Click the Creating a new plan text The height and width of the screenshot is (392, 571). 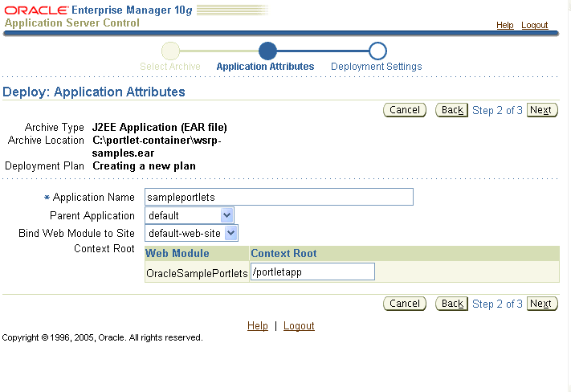pyautogui.click(x=144, y=166)
